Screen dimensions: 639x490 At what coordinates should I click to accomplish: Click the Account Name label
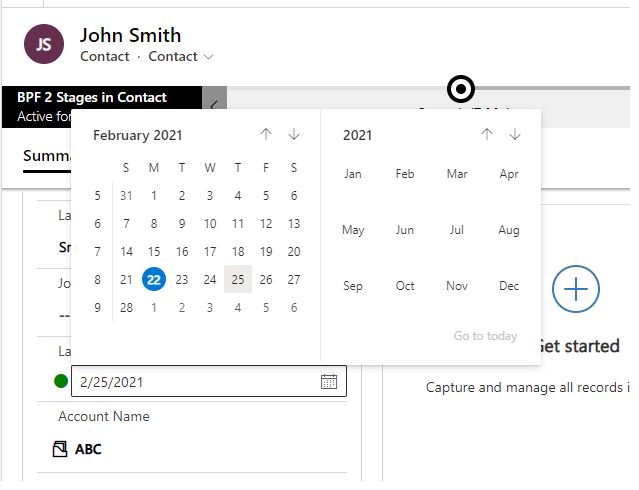click(104, 416)
